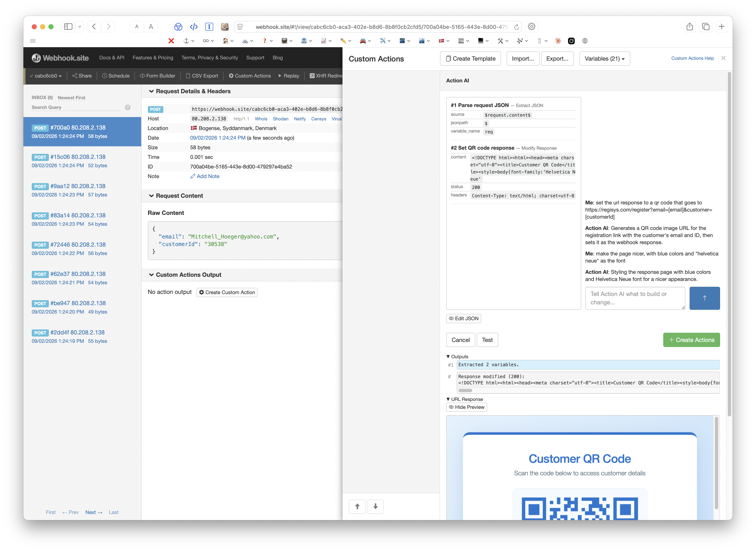Move action up with the up arrow button
Image resolution: width=756 pixels, height=551 pixels.
coord(357,506)
